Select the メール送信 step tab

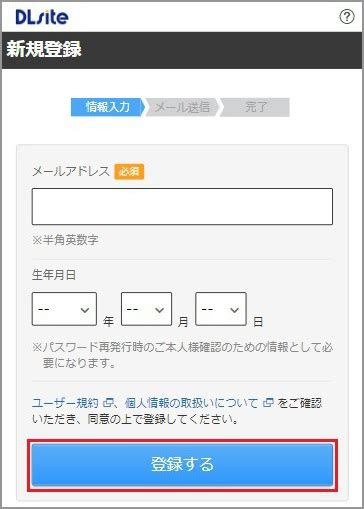pyautogui.click(x=182, y=107)
